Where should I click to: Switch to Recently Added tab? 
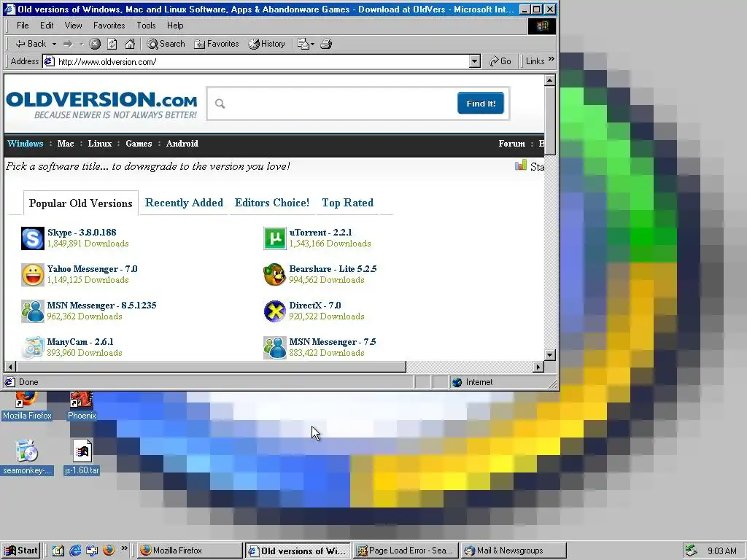(x=184, y=203)
